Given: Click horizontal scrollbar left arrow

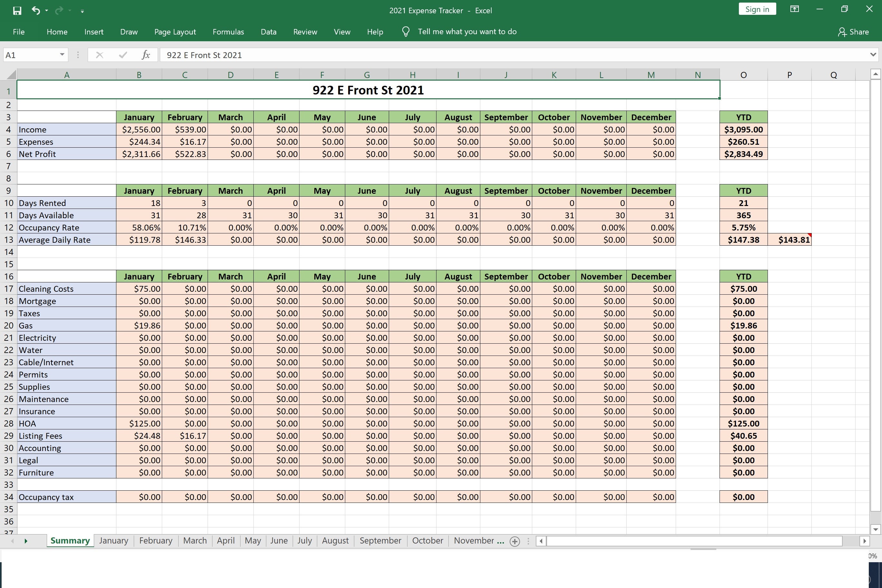Looking at the screenshot, I should [x=541, y=541].
